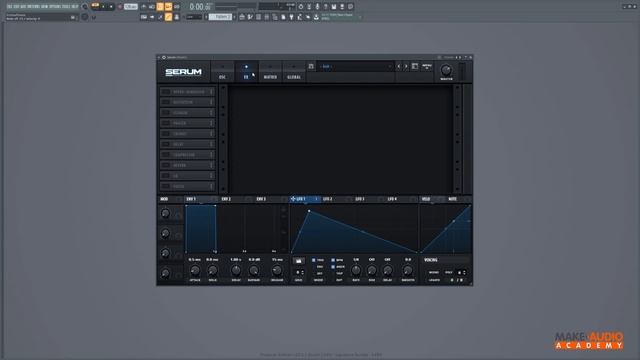Click FL Studio play button
The image size is (640, 360).
click(103, 7)
